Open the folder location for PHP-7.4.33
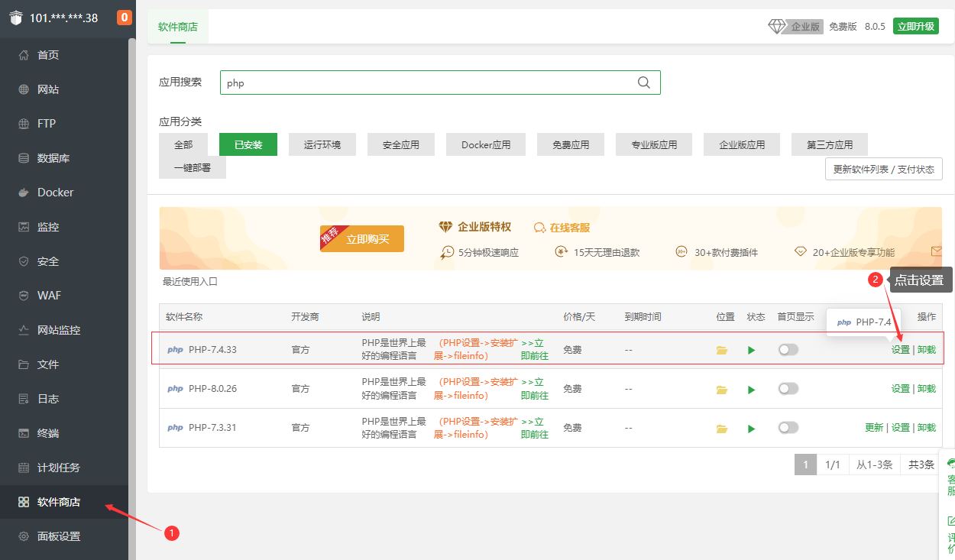955x560 pixels. [x=721, y=349]
